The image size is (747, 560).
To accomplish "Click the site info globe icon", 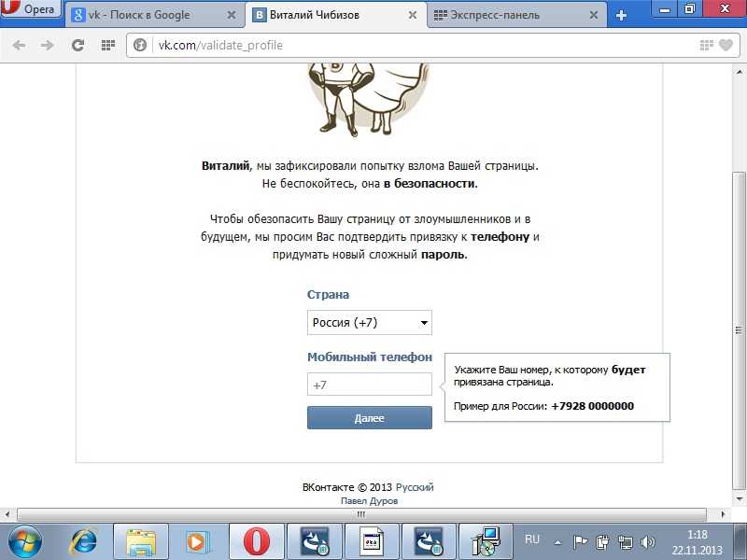I will (x=140, y=45).
